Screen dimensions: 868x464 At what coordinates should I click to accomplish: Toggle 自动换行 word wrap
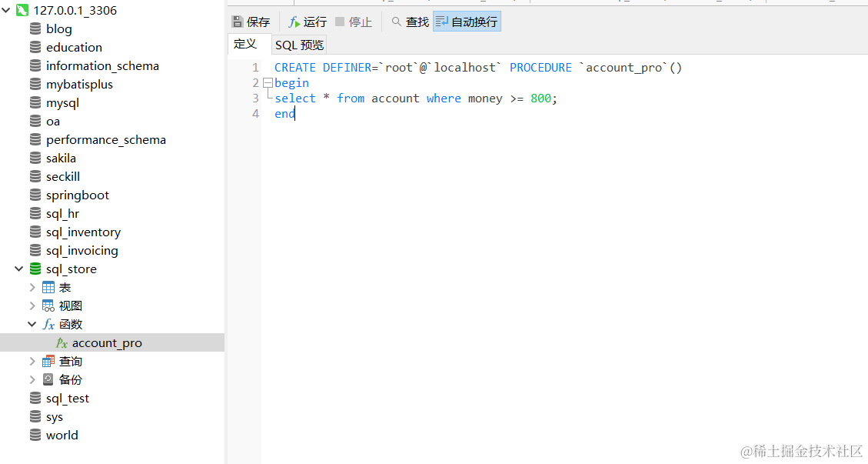(x=467, y=22)
